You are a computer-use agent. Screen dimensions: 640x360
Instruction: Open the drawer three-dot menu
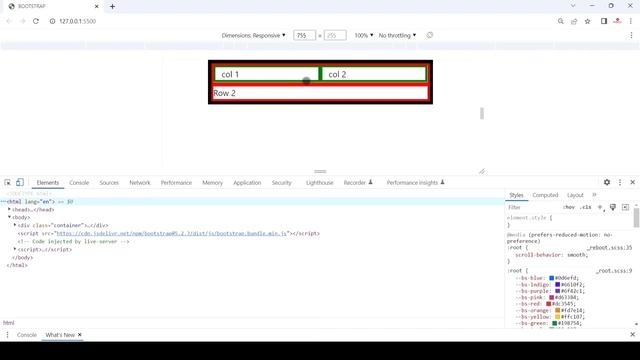point(7,335)
